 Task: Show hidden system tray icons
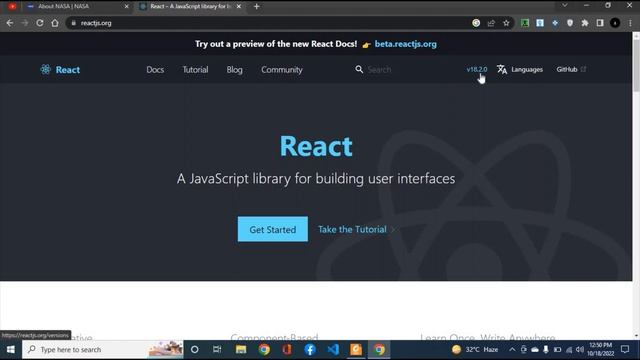pyautogui.click(x=512, y=349)
